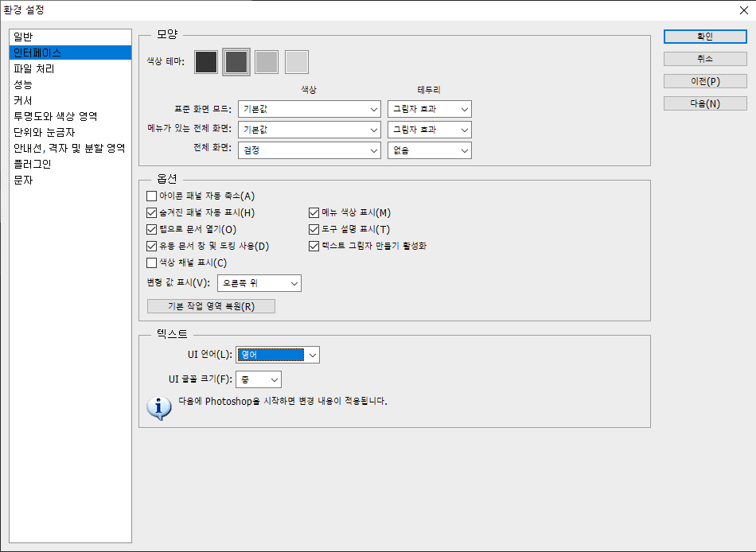Select 인터페이스 preferences category

tap(70, 52)
